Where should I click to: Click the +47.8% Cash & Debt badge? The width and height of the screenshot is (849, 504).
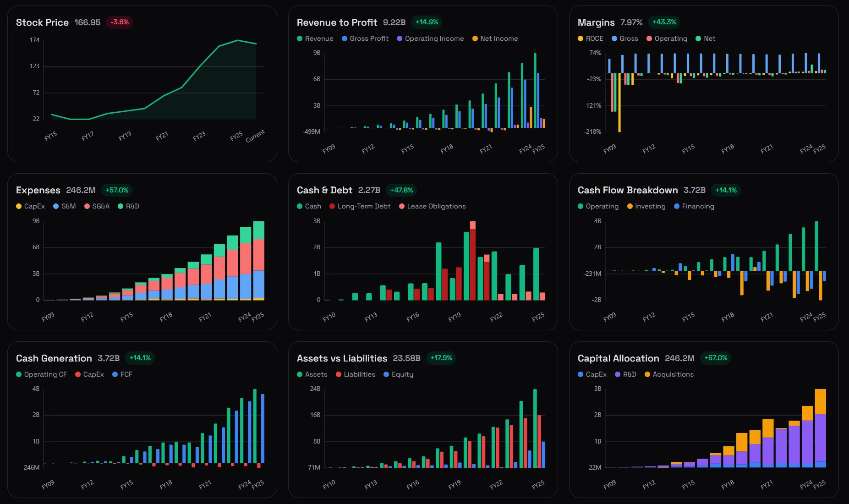click(x=401, y=190)
